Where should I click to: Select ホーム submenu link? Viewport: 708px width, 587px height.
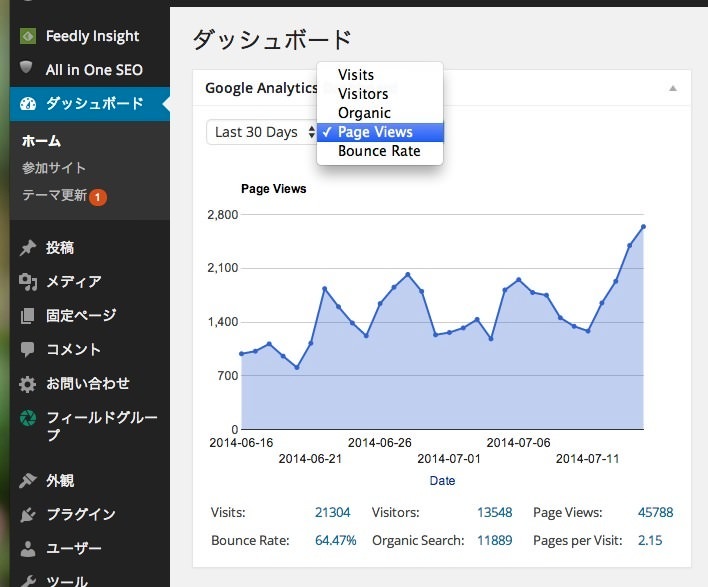point(41,141)
